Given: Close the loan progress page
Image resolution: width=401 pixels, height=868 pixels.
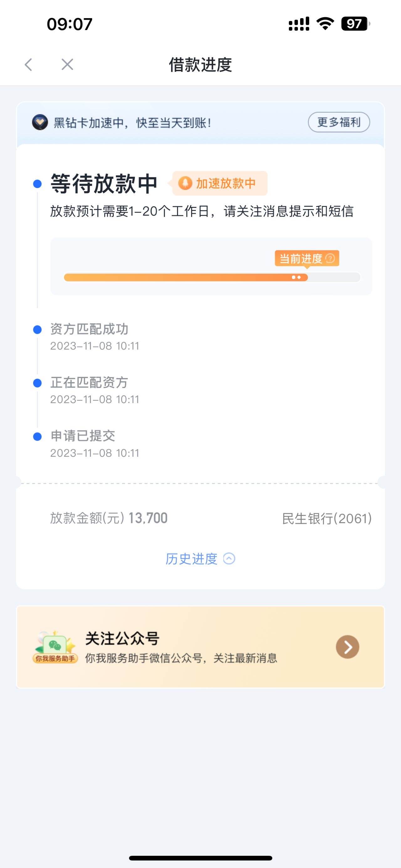Looking at the screenshot, I should (67, 64).
